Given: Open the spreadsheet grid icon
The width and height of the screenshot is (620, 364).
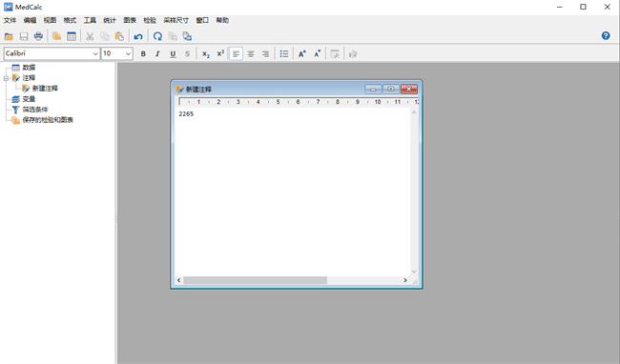Looking at the screenshot, I should pos(72,36).
